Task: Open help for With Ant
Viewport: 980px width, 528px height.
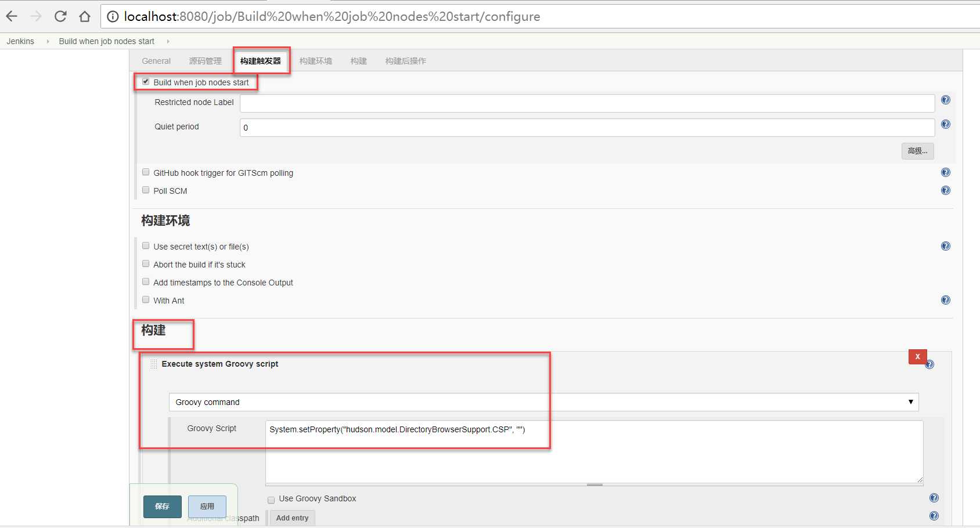Action: pyautogui.click(x=946, y=300)
